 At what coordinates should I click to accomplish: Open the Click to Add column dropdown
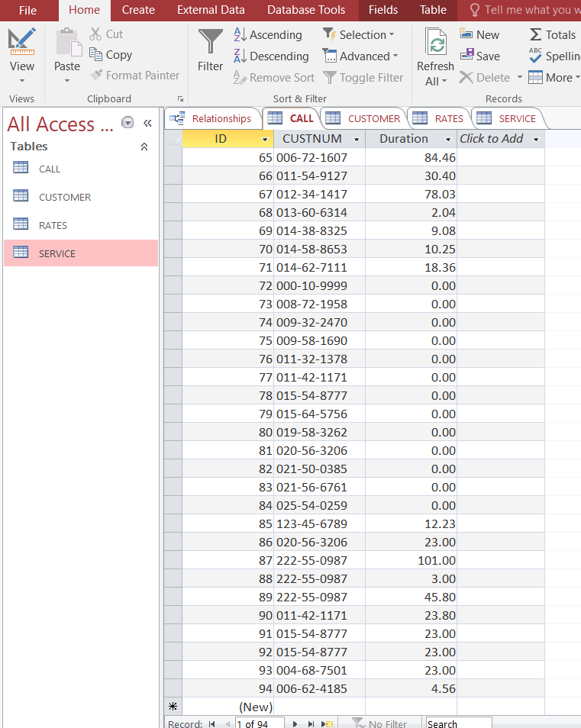(x=536, y=140)
